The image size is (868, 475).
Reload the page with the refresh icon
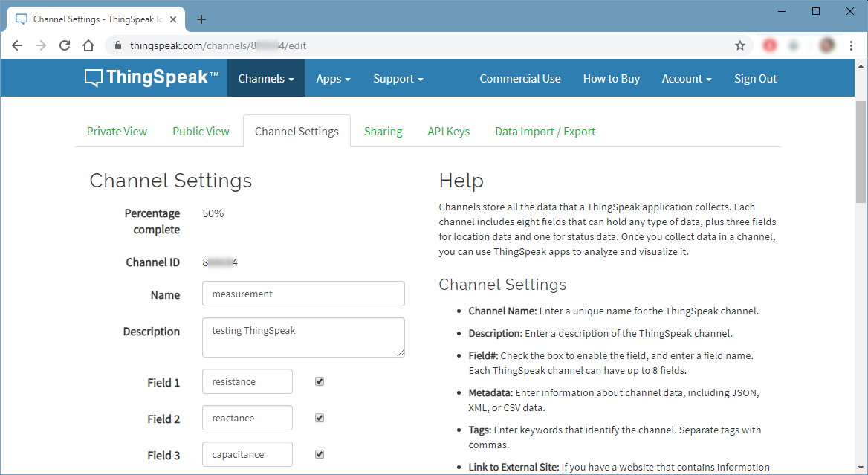coord(65,45)
